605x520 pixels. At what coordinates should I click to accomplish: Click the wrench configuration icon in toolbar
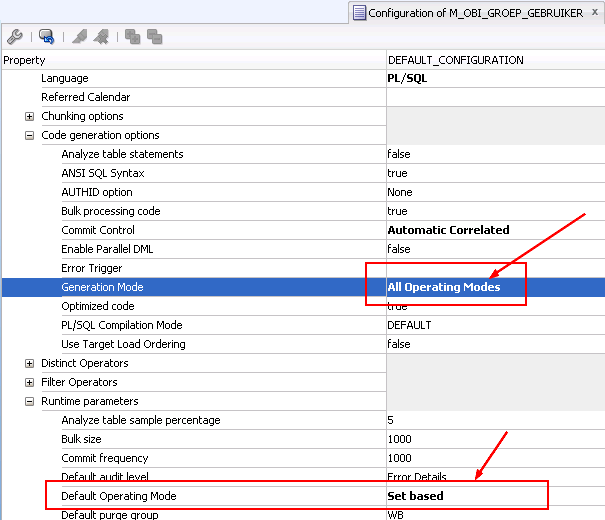[14, 37]
